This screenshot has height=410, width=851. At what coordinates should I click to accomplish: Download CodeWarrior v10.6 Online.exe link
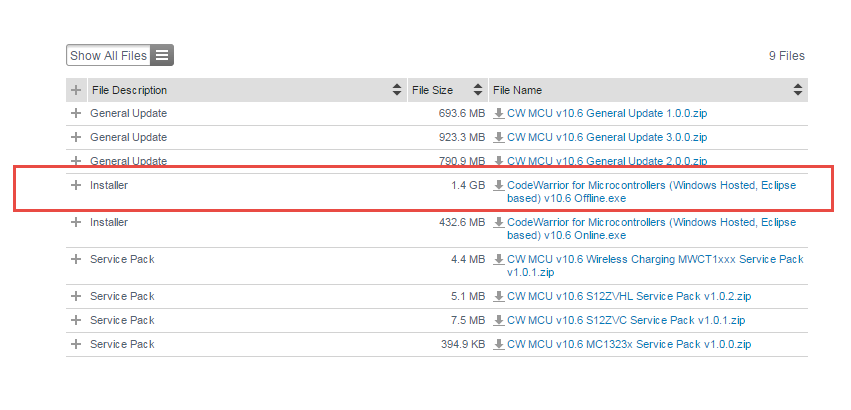(651, 229)
